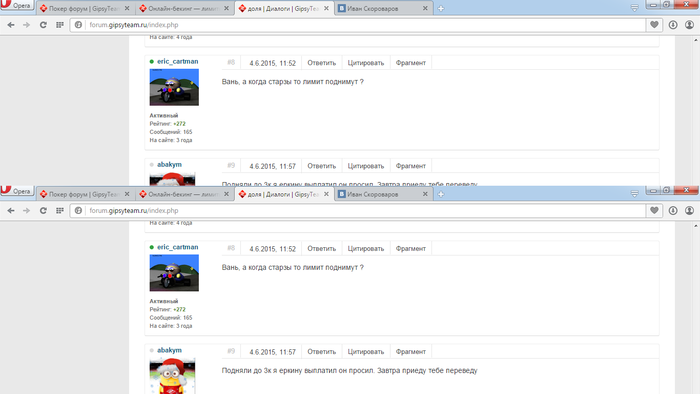Image resolution: width=700 pixels, height=394 pixels.
Task: Click Цитировать on post #8, upper window
Action: point(366,63)
